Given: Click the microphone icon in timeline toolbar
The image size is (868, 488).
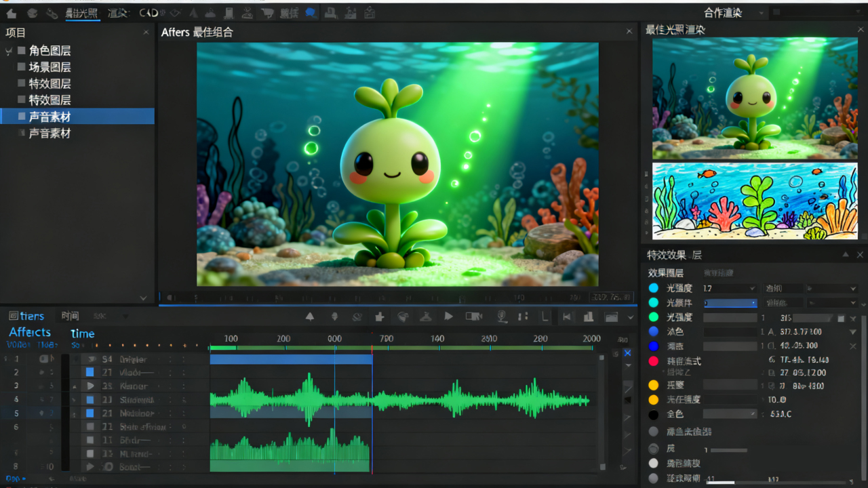Looking at the screenshot, I should click(x=502, y=317).
